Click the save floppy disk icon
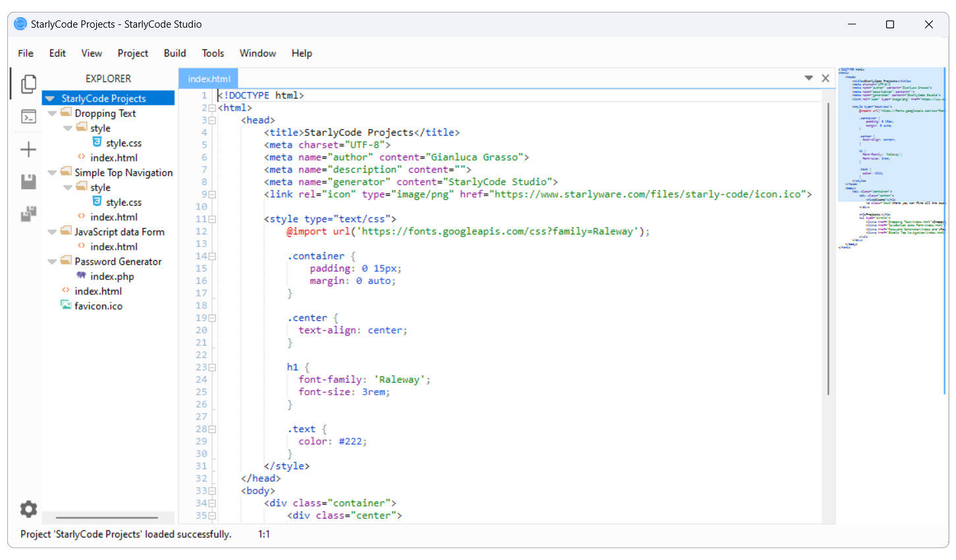This screenshot has height=560, width=956. [x=28, y=182]
